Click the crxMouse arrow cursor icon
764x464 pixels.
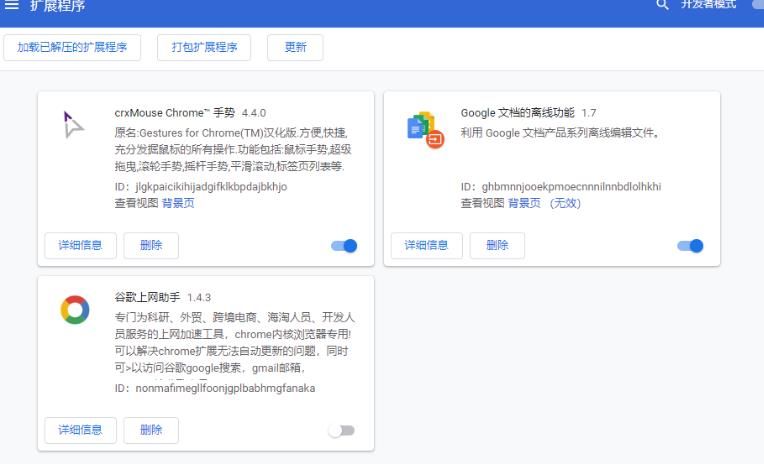click(73, 124)
